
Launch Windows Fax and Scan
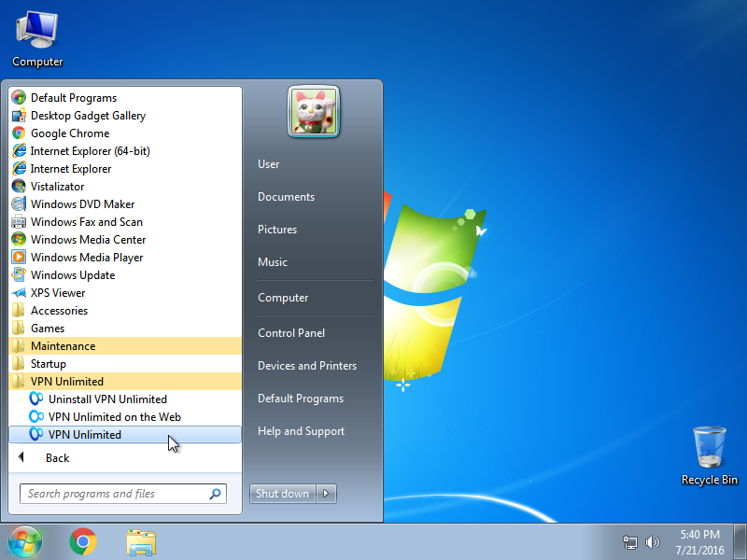click(x=125, y=222)
